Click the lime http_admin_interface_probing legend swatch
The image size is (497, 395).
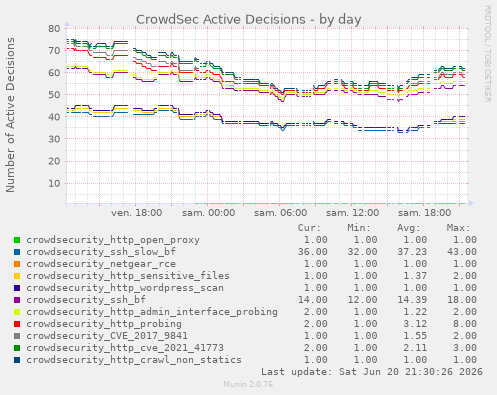tap(17, 312)
